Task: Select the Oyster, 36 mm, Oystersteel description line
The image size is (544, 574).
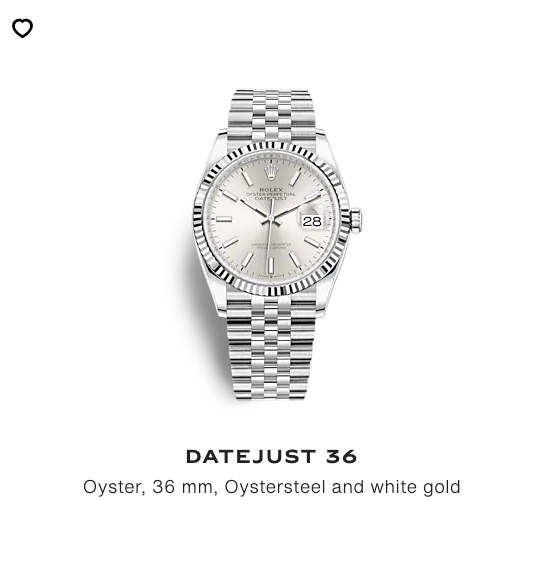Action: [x=272, y=487]
